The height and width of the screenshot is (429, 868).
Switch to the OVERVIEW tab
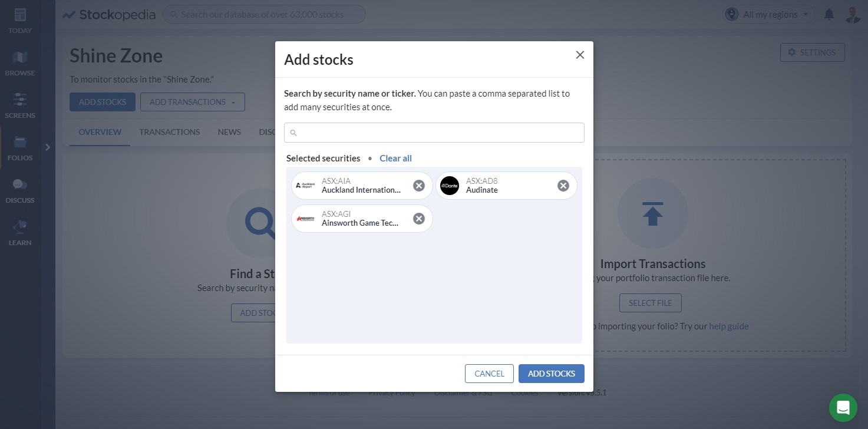(100, 132)
